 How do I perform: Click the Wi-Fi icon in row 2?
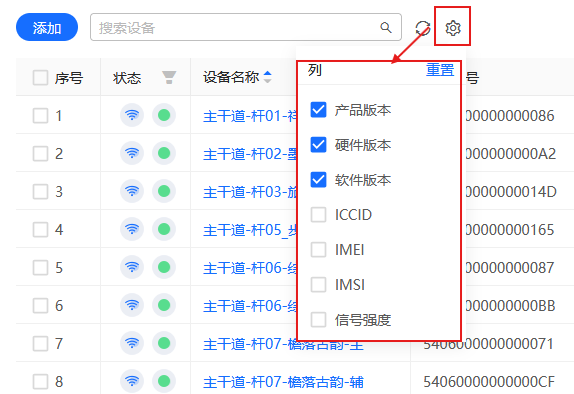click(x=132, y=153)
